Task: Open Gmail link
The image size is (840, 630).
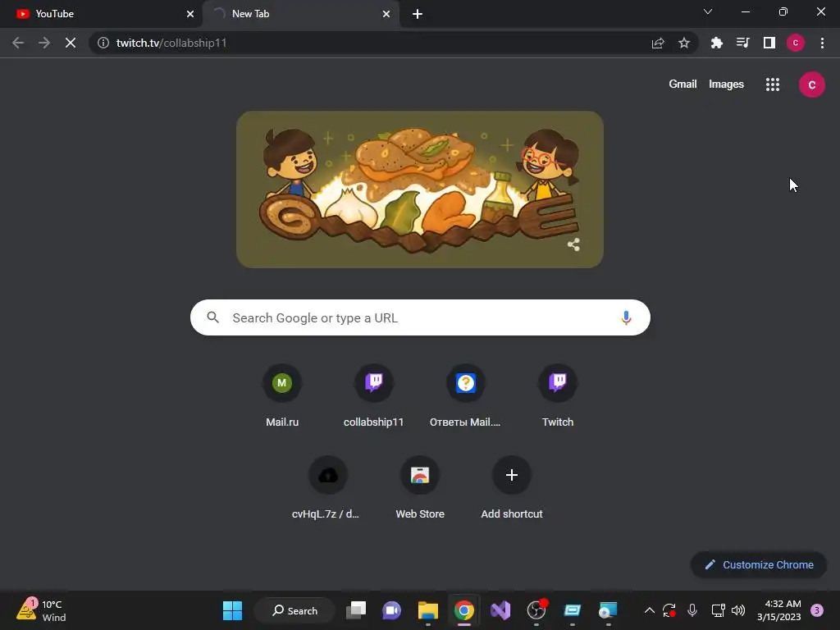Action: (x=682, y=84)
